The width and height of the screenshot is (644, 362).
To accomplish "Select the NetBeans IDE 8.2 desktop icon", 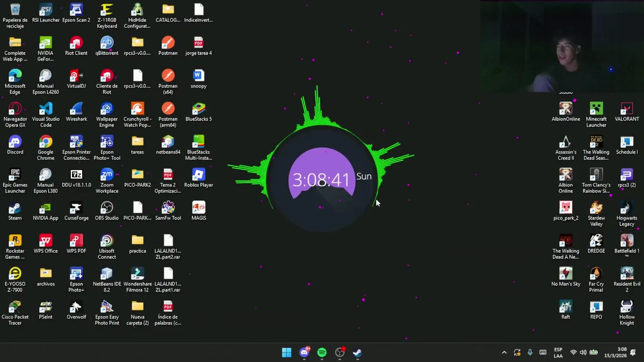I will [107, 280].
